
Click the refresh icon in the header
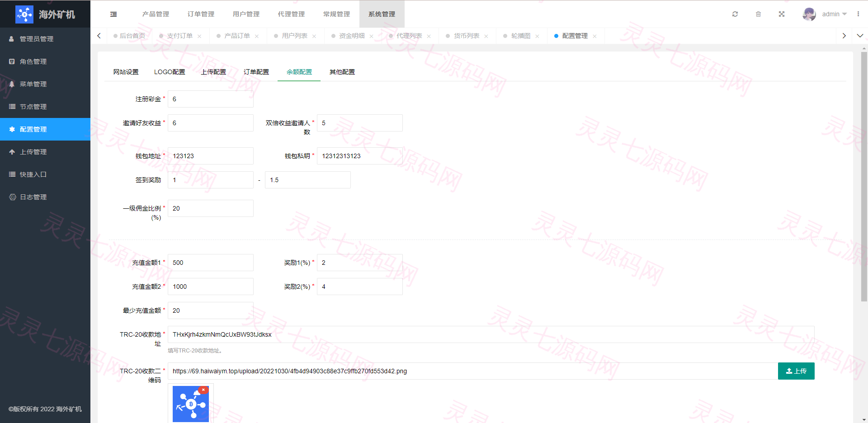(x=735, y=14)
